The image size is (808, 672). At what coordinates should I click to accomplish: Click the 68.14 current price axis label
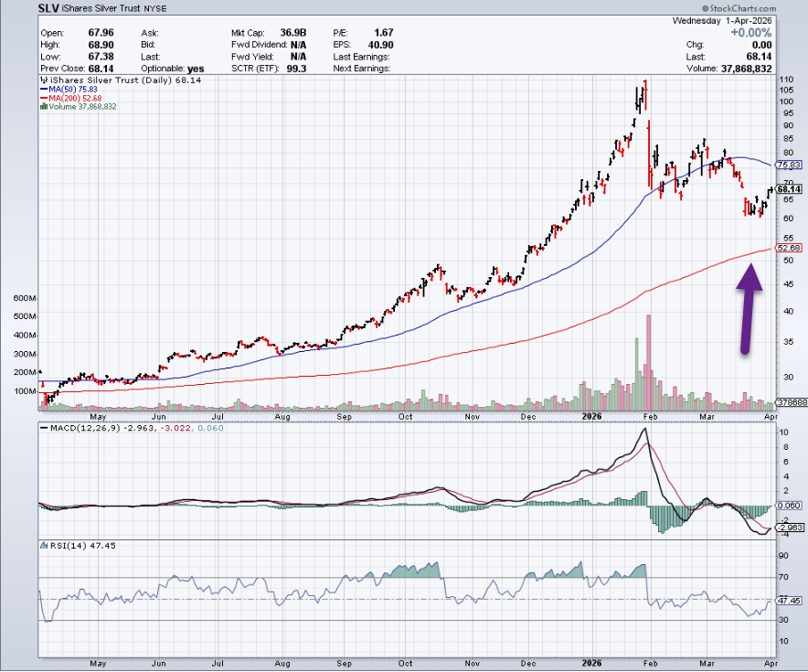pyautogui.click(x=788, y=189)
